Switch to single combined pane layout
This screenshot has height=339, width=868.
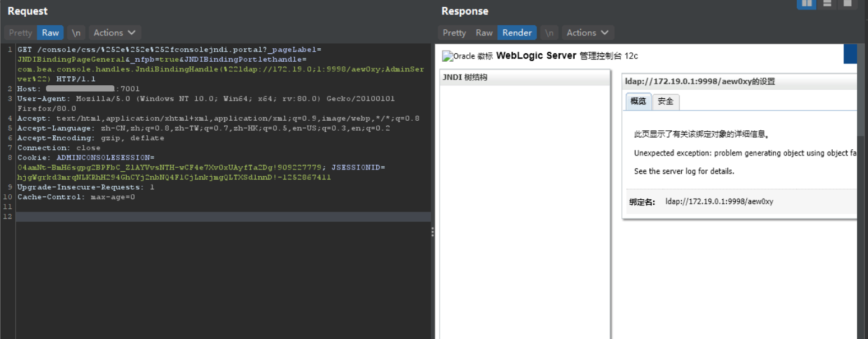(x=847, y=3)
